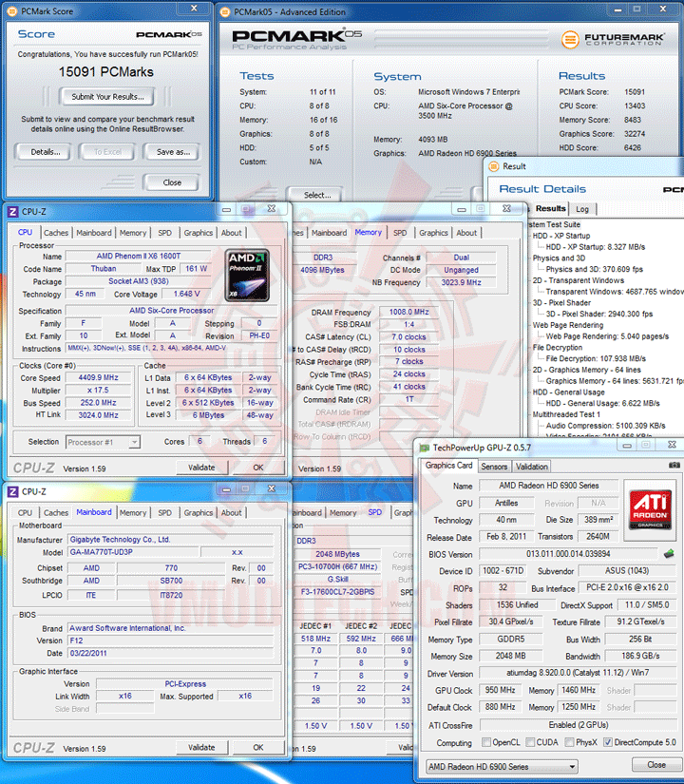
Task: Select the Multithreaded Test 1 tree item
Action: point(566,414)
